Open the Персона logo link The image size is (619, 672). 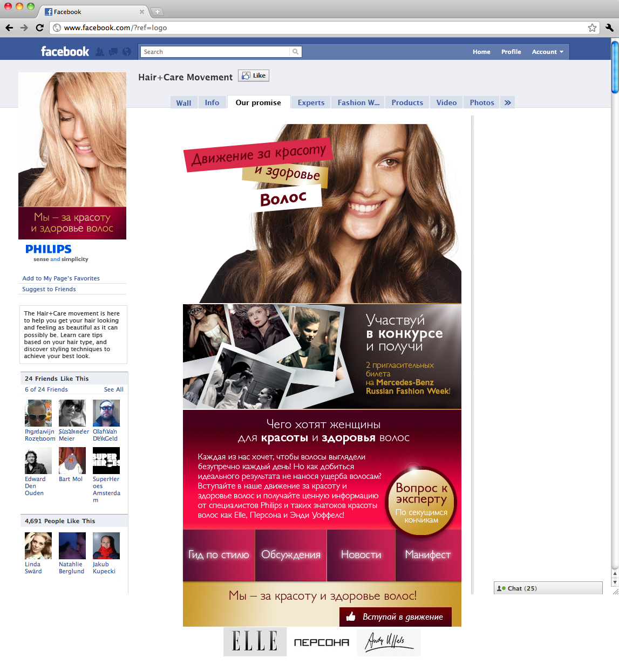pos(322,642)
